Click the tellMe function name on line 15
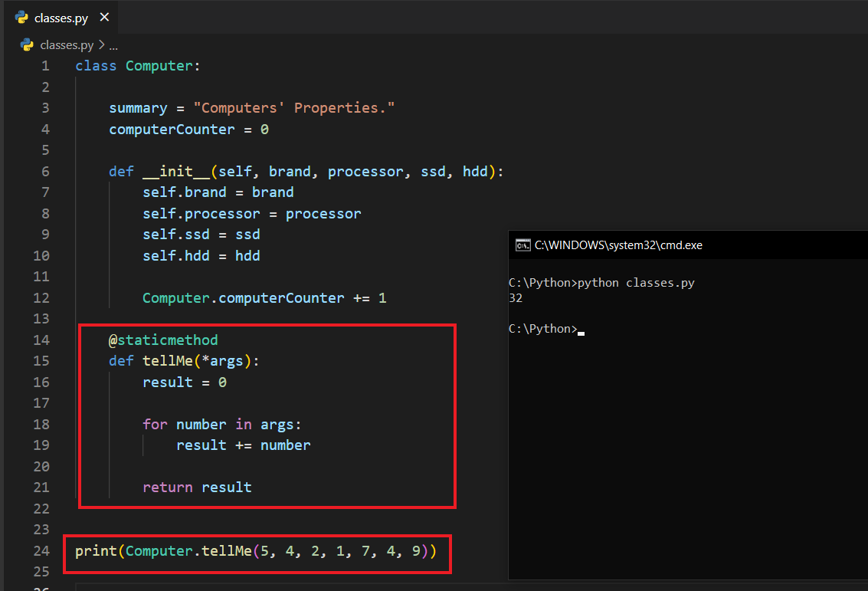 (168, 361)
